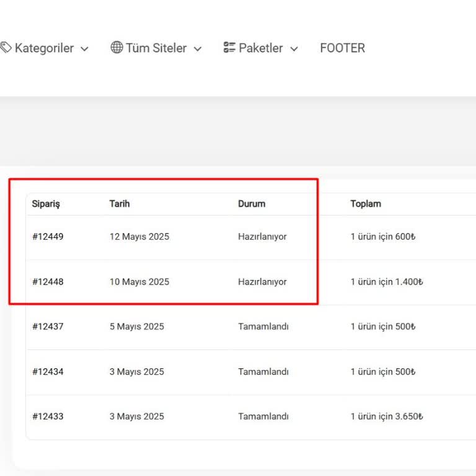Screen dimensions: 476x476
Task: Click the globe icon beside Tüm Siteler
Action: tap(117, 48)
